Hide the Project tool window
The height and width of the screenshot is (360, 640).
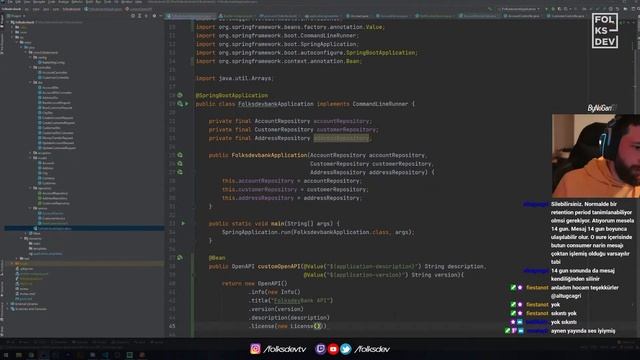pos(161,16)
